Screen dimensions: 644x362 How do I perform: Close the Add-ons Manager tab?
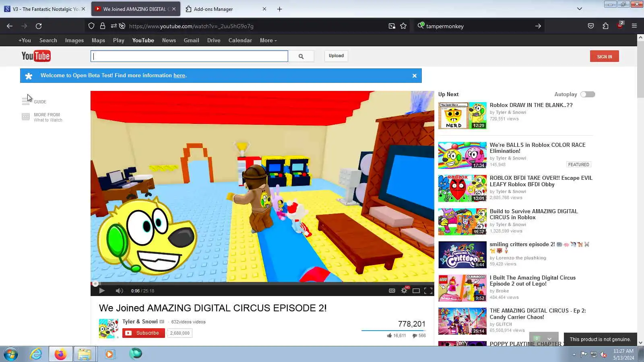click(264, 9)
